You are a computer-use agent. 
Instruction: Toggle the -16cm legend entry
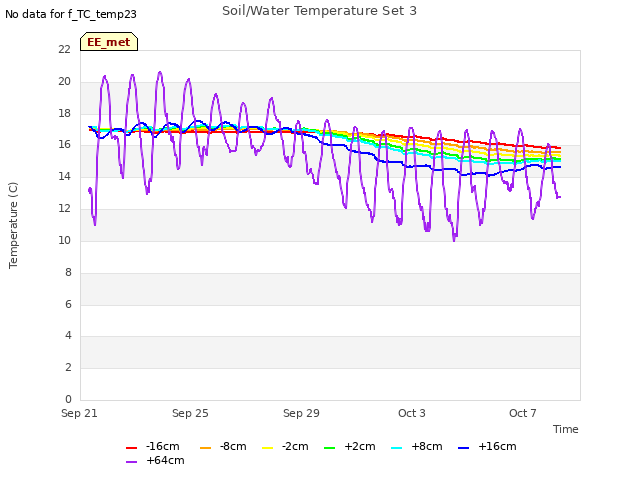tap(153, 447)
